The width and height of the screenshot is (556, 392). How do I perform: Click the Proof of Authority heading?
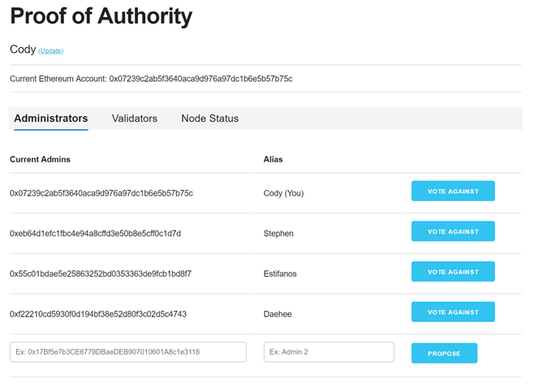(101, 16)
